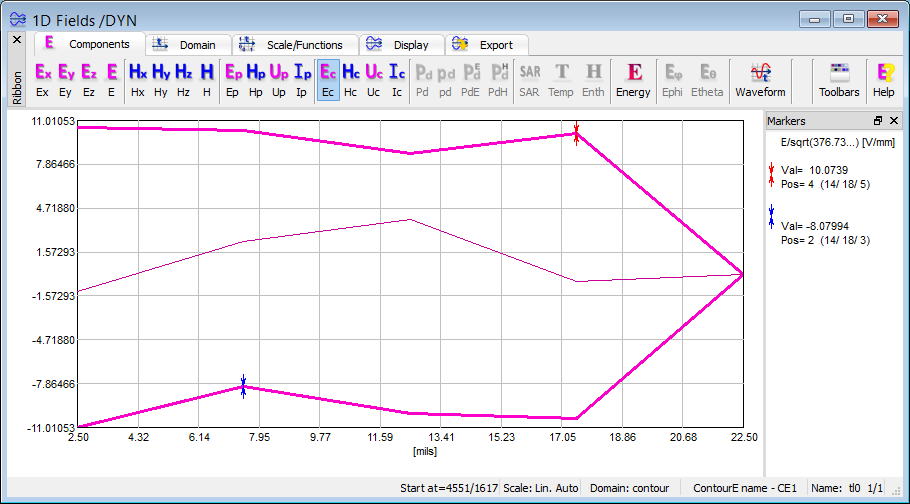This screenshot has width=910, height=504.
Task: Click the Help button
Action: tap(884, 80)
